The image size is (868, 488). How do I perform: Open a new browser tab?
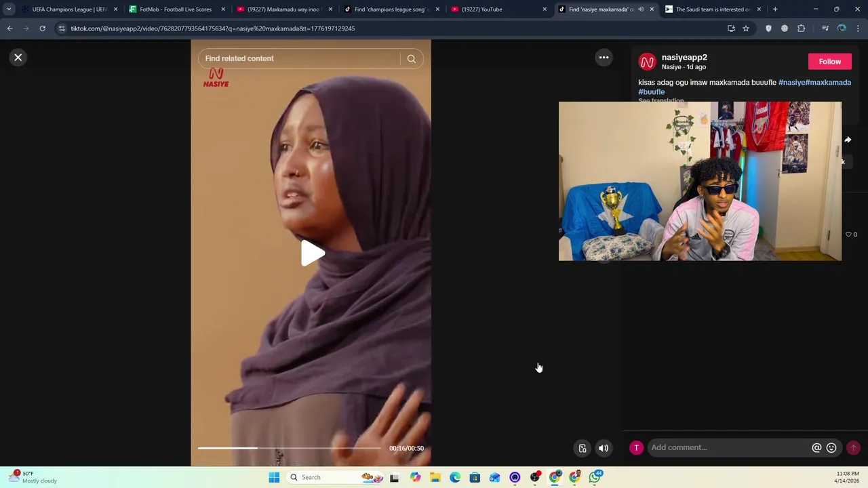775,9
